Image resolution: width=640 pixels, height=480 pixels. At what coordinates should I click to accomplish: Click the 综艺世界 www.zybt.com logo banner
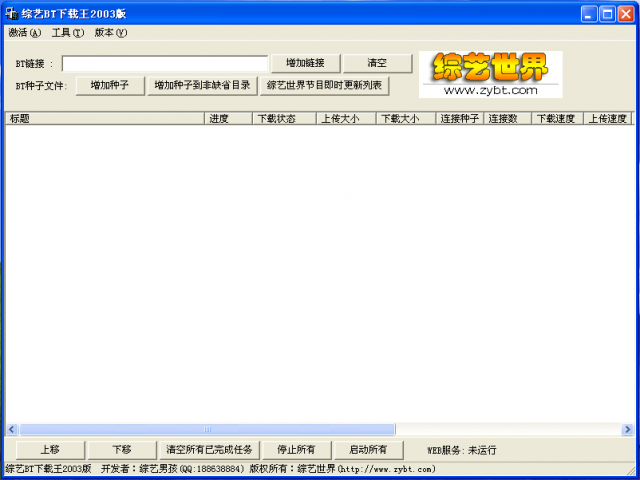tap(491, 74)
